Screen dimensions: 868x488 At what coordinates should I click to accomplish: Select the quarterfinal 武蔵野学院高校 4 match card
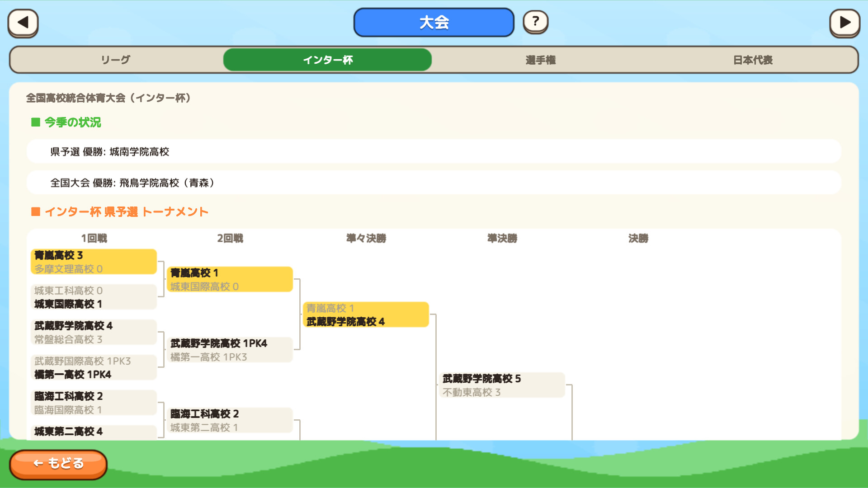click(x=366, y=314)
